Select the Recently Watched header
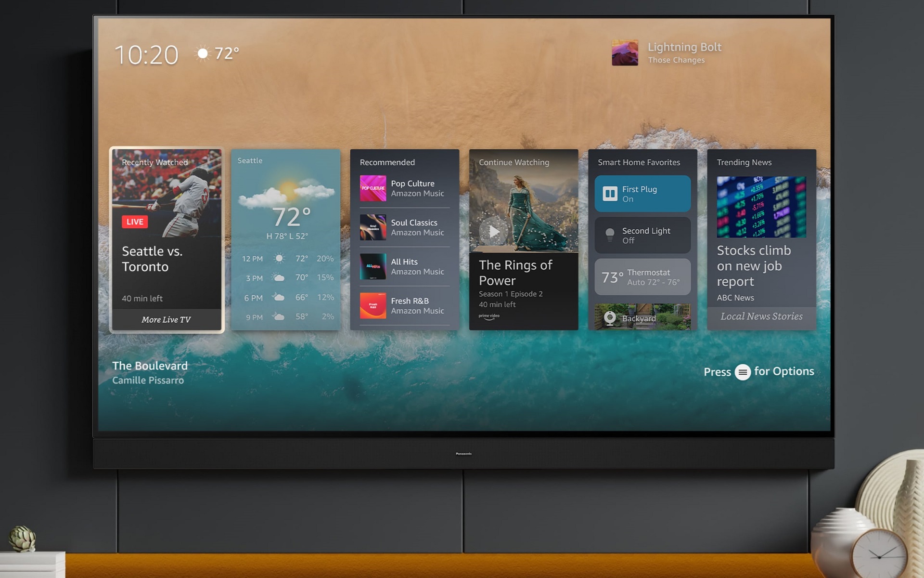 pos(154,162)
